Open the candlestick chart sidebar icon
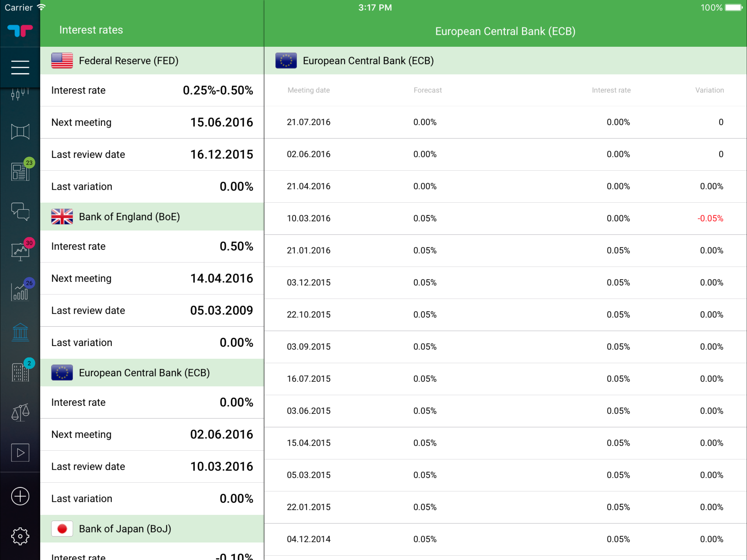747x560 pixels. click(x=20, y=94)
